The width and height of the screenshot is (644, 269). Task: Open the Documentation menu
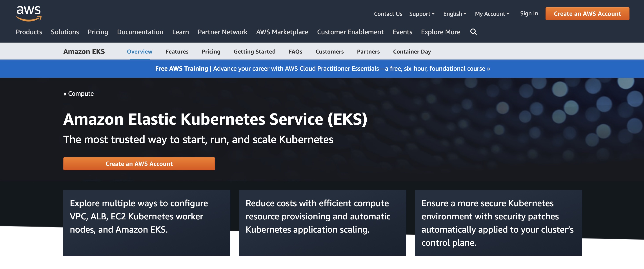(x=140, y=32)
